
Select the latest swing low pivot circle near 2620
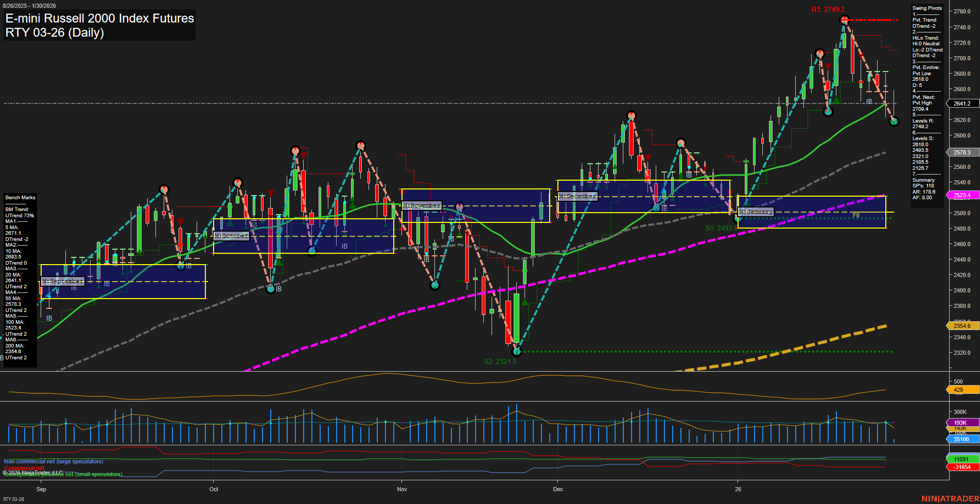point(894,121)
